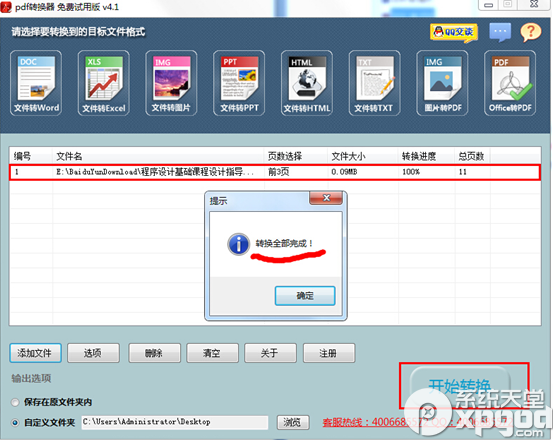This screenshot has width=553, height=440.
Task: Click the 编号 column header
Action: click(x=31, y=156)
